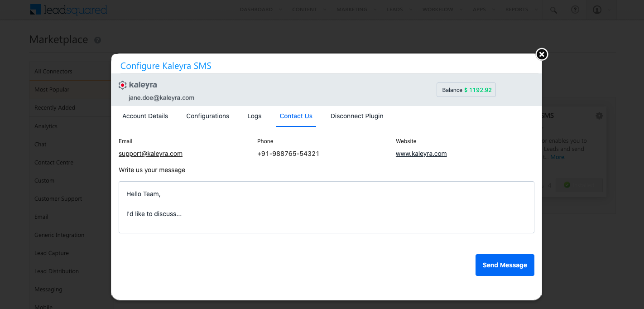This screenshot has width=644, height=309.
Task: Select Lead Distribution category
Action: click(x=57, y=271)
